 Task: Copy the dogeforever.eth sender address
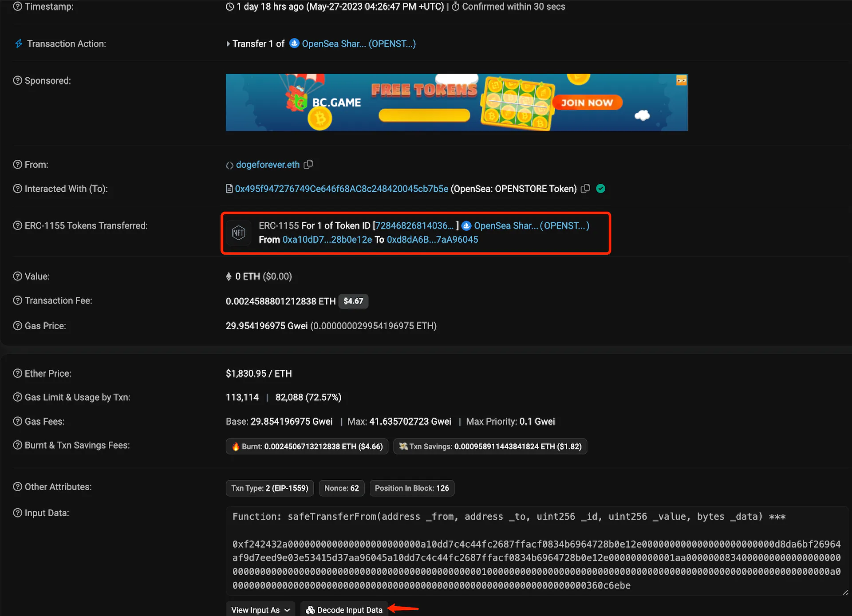(x=308, y=164)
